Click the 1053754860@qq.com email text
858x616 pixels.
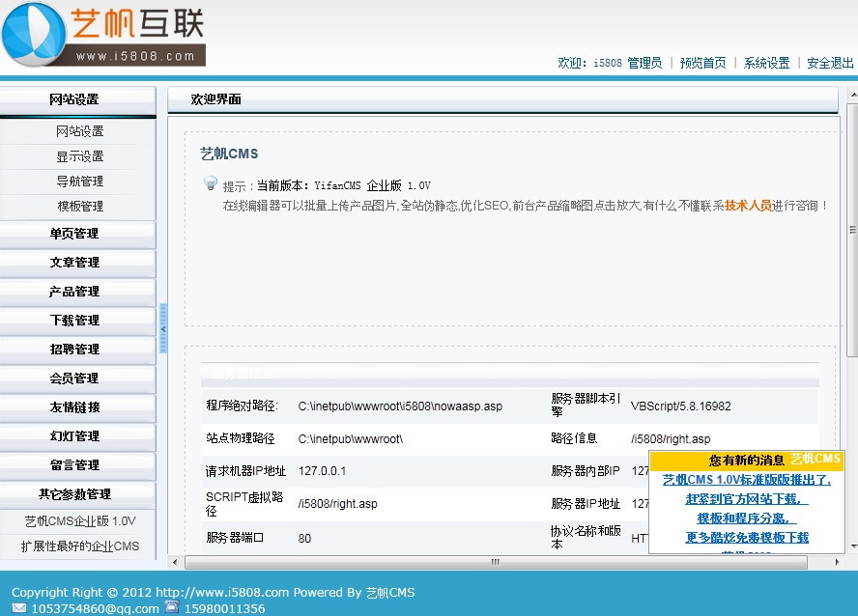coord(95,608)
